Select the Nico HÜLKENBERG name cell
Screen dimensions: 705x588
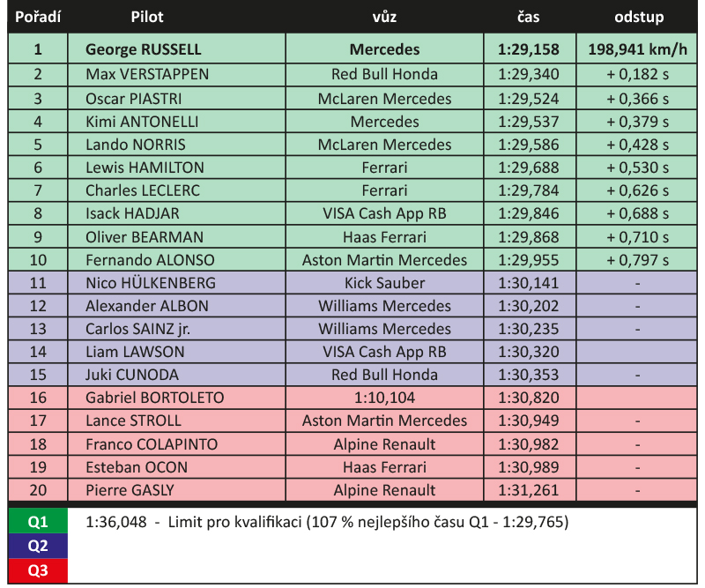(151, 283)
